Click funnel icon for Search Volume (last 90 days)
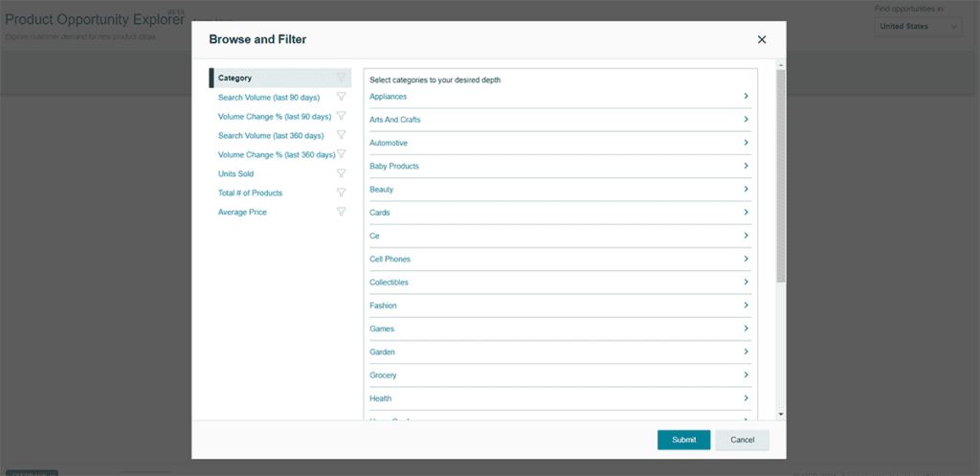This screenshot has height=476, width=980. point(341,97)
